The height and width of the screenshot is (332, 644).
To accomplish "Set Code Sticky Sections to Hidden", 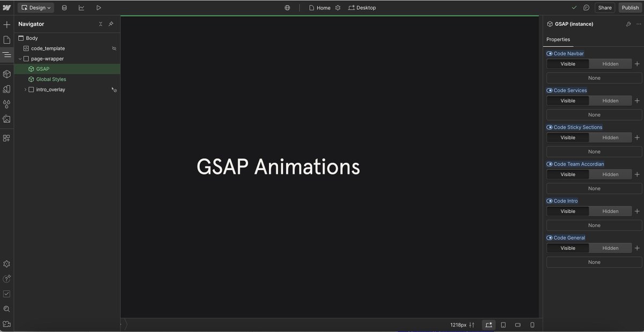I will pos(610,138).
